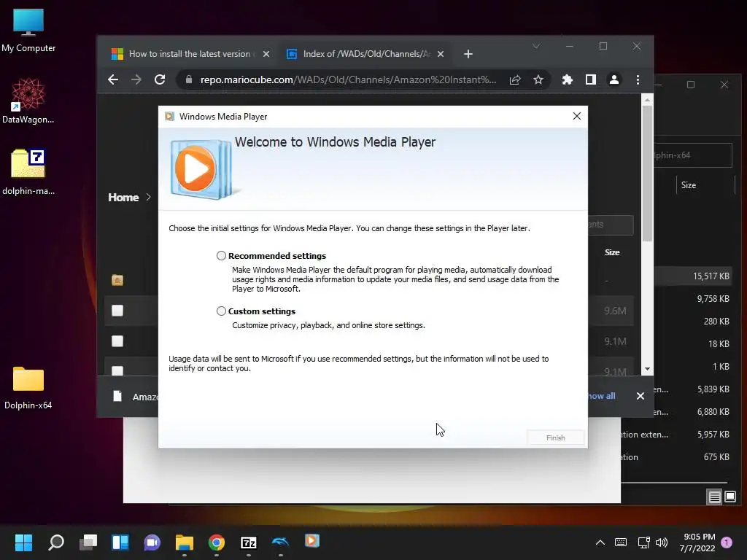This screenshot has width=747, height=560.
Task: Close the Chrome downloads bar
Action: 640,396
